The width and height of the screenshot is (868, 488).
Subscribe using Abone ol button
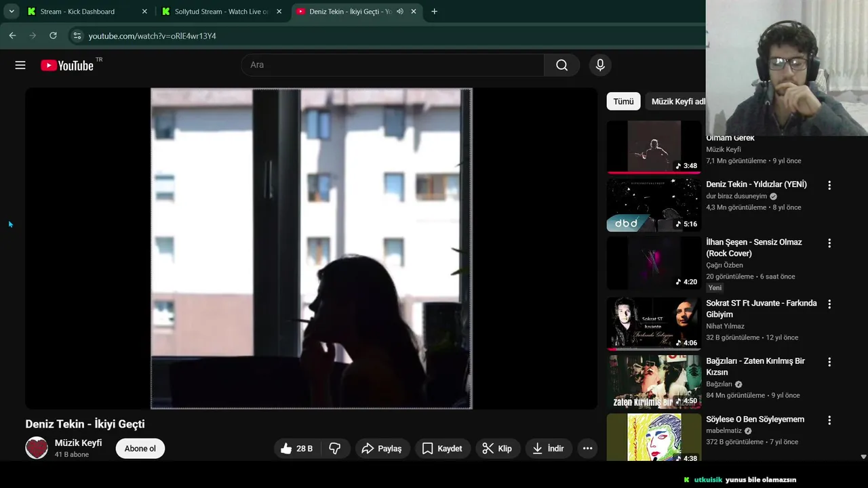(140, 449)
